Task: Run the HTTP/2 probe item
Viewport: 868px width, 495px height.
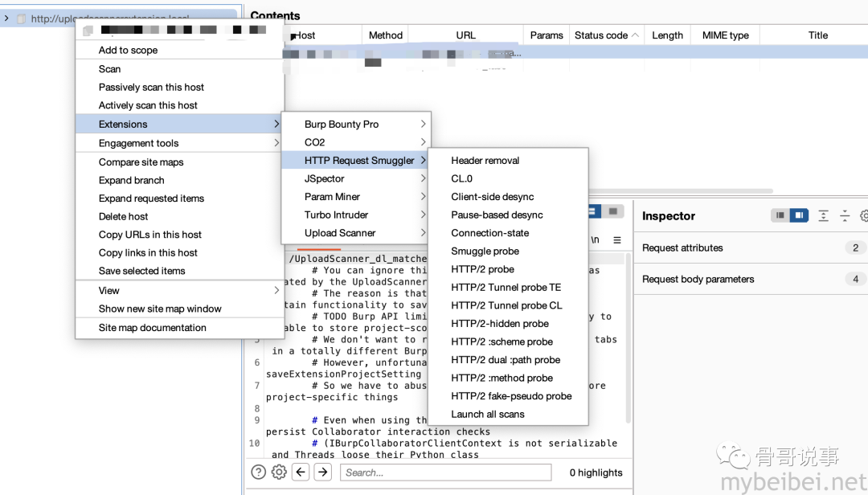Action: (x=508, y=269)
